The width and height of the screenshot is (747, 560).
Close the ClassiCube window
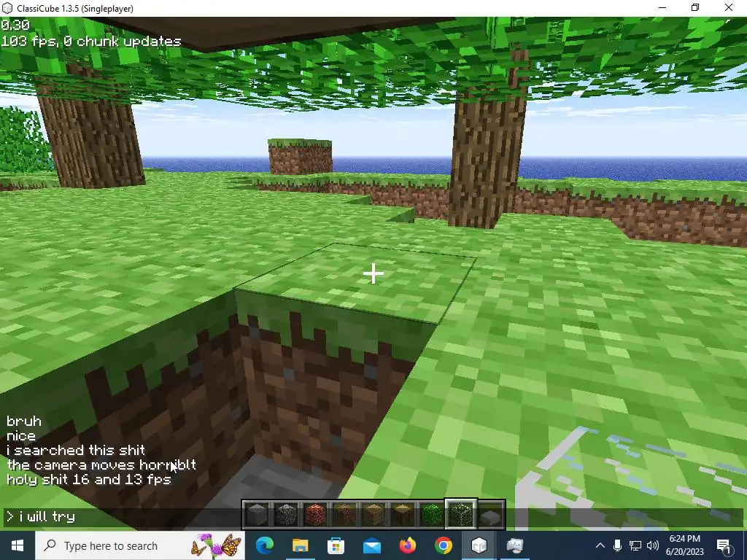(x=729, y=8)
